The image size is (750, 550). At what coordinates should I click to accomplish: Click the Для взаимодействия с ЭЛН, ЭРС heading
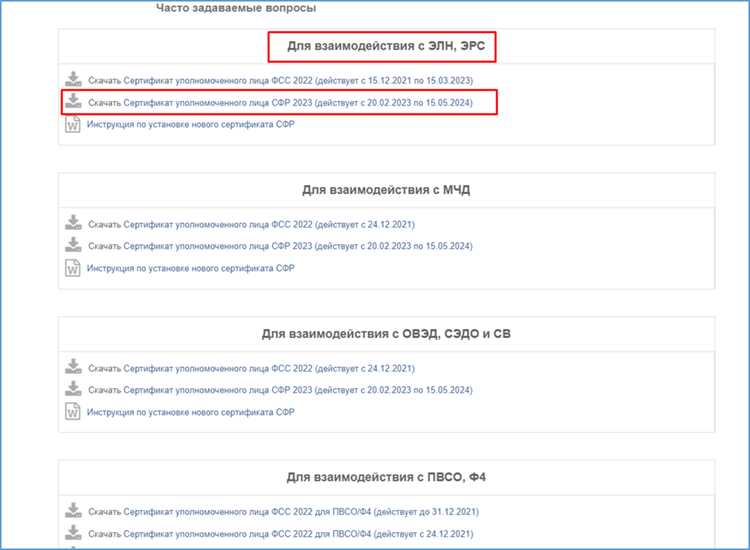coord(386,46)
